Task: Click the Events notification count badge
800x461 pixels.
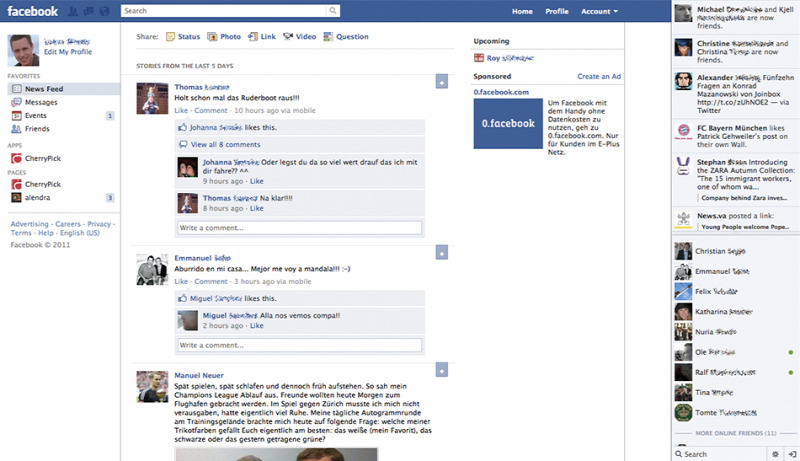Action: point(110,116)
